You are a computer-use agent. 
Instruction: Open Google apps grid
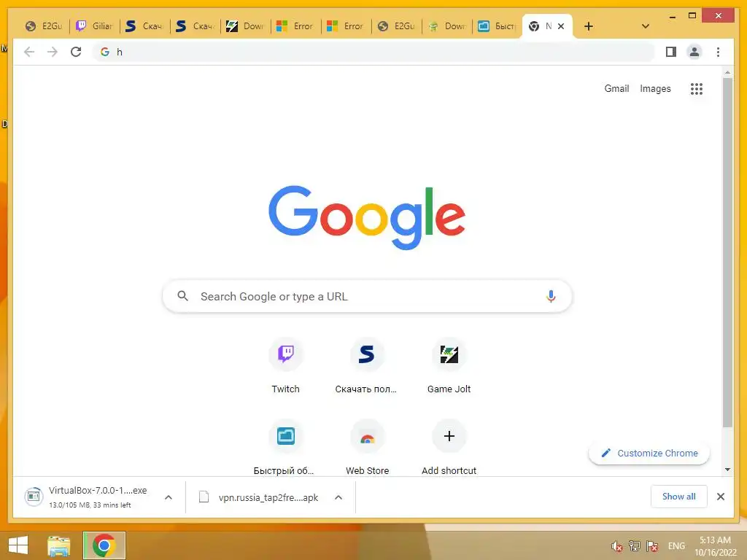click(697, 88)
